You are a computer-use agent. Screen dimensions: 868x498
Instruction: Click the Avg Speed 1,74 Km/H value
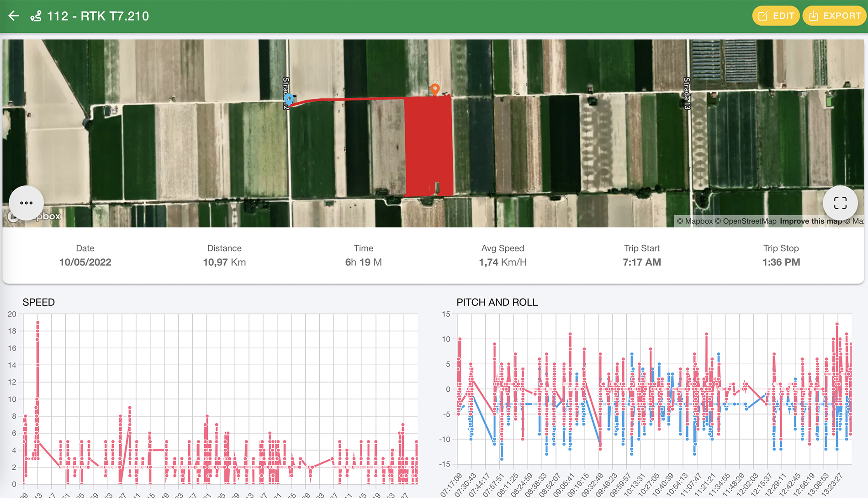[503, 262]
